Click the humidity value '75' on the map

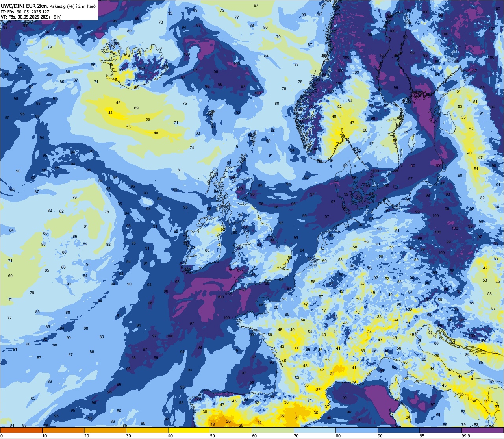click(185, 103)
